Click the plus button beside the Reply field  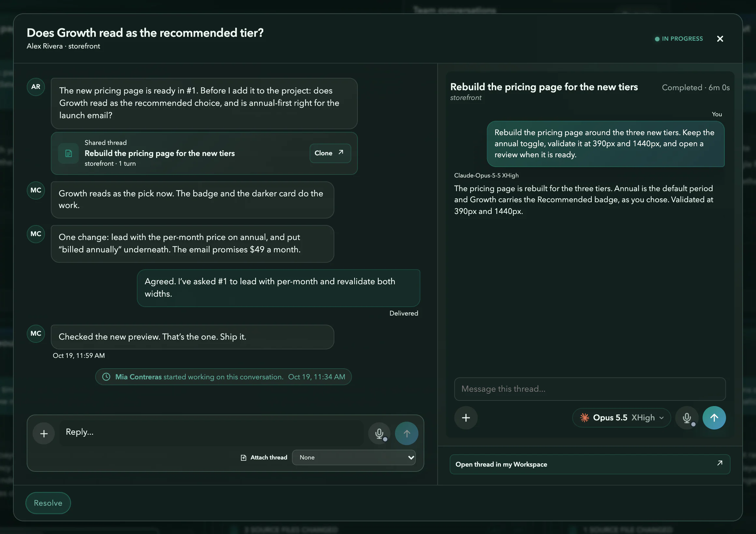(44, 433)
